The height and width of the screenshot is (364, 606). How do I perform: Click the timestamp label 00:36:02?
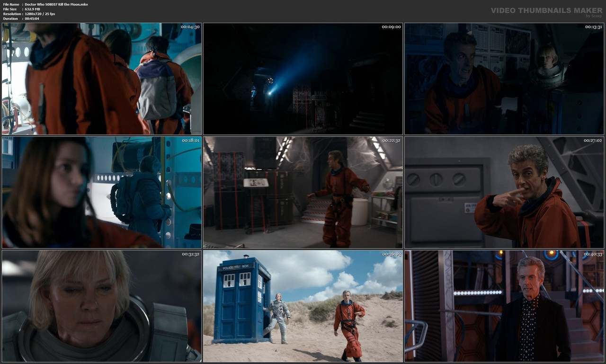tap(392, 253)
